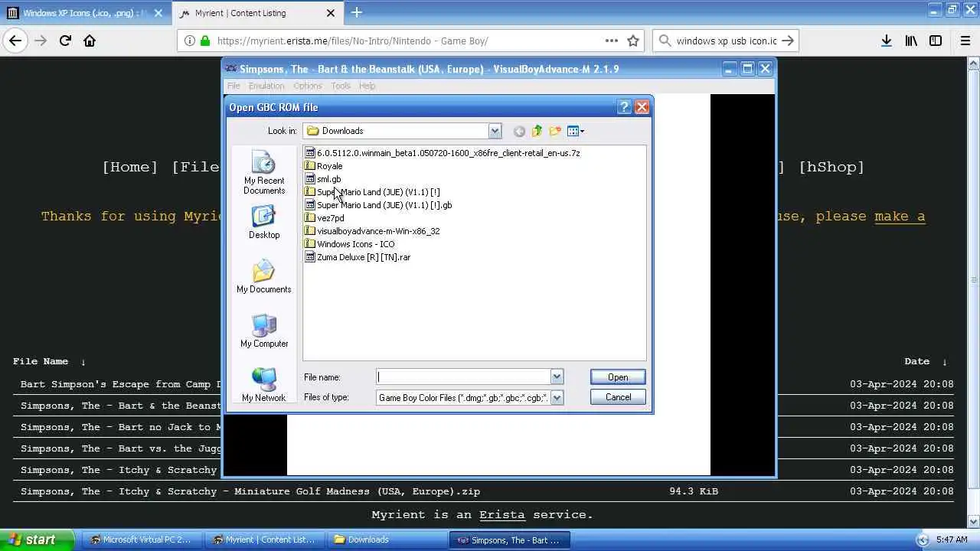
Task: Select My Computer in places bar
Action: point(264,331)
